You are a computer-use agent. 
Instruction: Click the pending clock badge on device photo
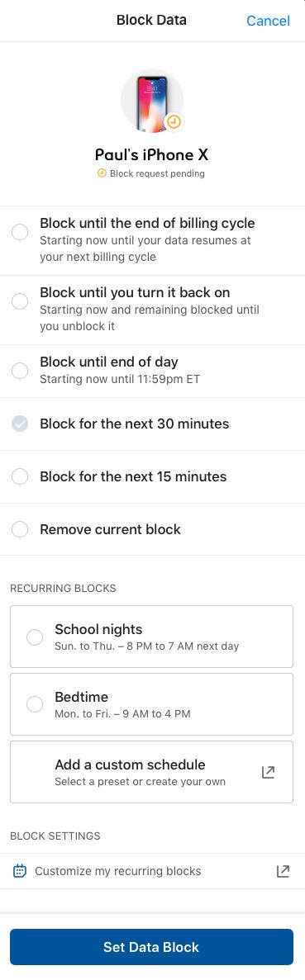tap(174, 122)
